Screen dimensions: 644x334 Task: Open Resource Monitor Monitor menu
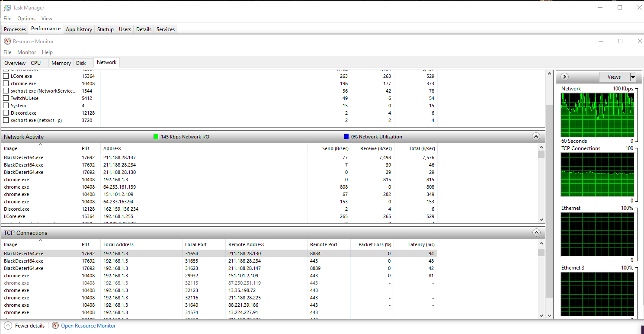27,52
